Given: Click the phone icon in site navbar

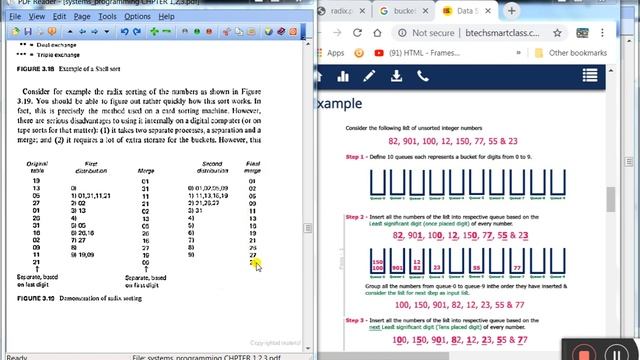Looking at the screenshot, I should click(x=423, y=76).
